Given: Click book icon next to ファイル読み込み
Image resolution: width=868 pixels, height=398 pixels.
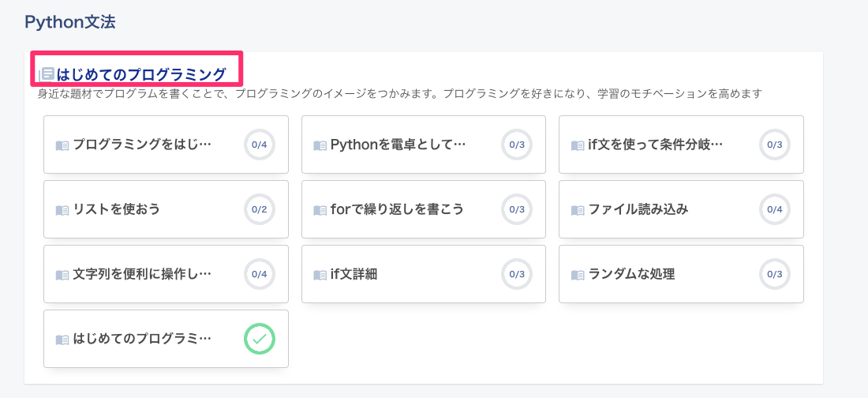Looking at the screenshot, I should (578, 210).
